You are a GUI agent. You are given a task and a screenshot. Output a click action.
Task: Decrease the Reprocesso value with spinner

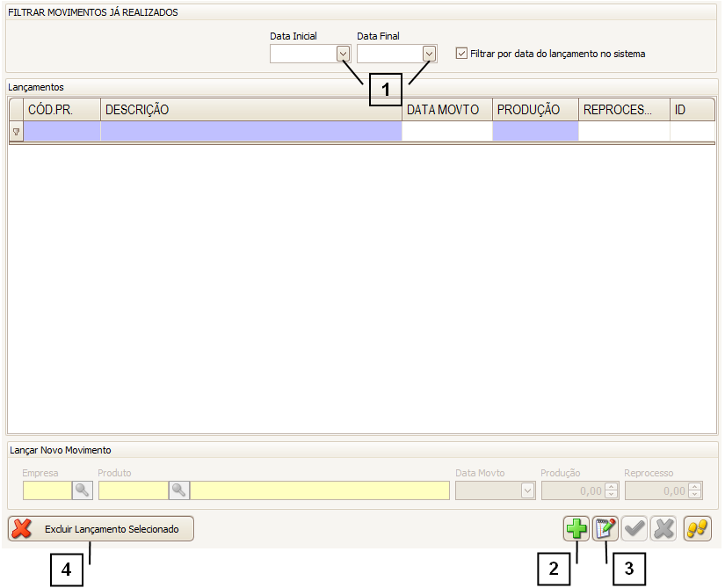695,495
